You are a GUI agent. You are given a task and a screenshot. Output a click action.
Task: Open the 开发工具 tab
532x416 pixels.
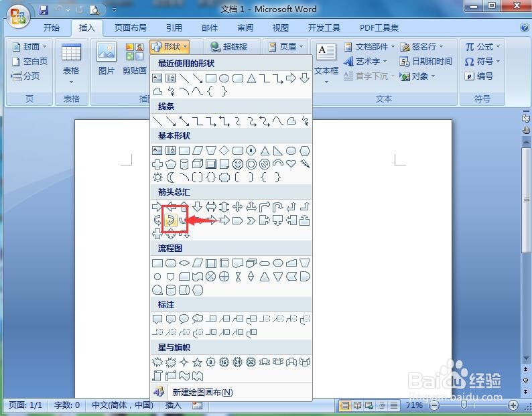[x=324, y=28]
